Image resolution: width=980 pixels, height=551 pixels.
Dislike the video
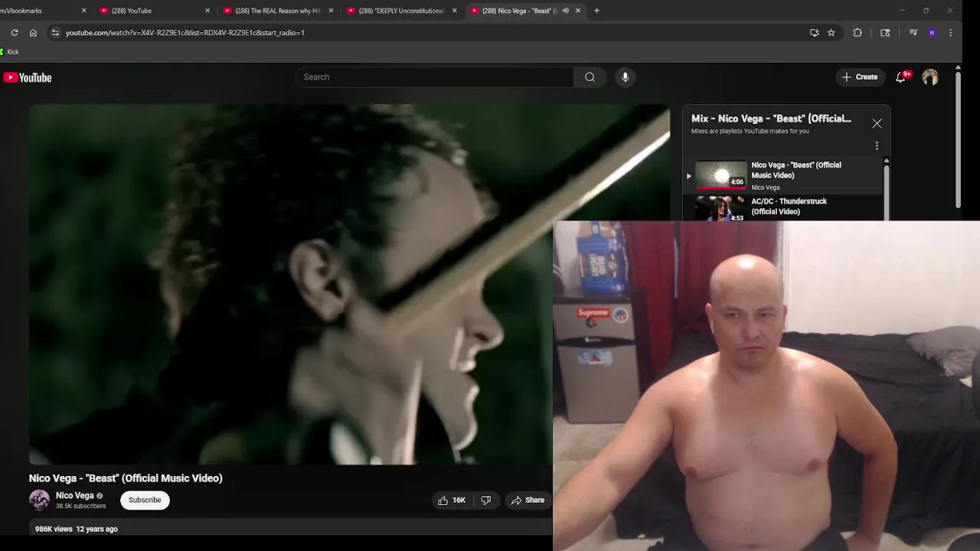[485, 500]
